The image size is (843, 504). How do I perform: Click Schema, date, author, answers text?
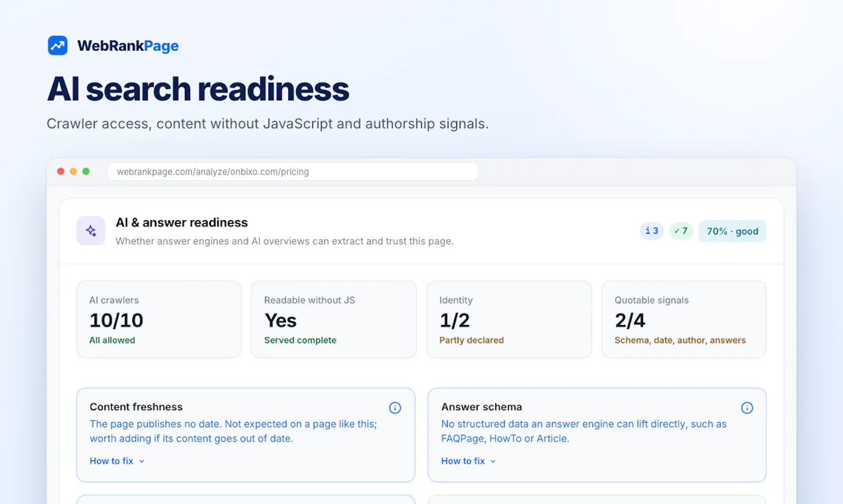(x=680, y=340)
